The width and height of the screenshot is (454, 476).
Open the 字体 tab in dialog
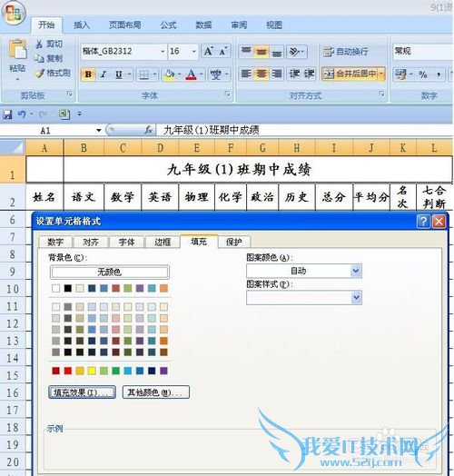click(127, 242)
